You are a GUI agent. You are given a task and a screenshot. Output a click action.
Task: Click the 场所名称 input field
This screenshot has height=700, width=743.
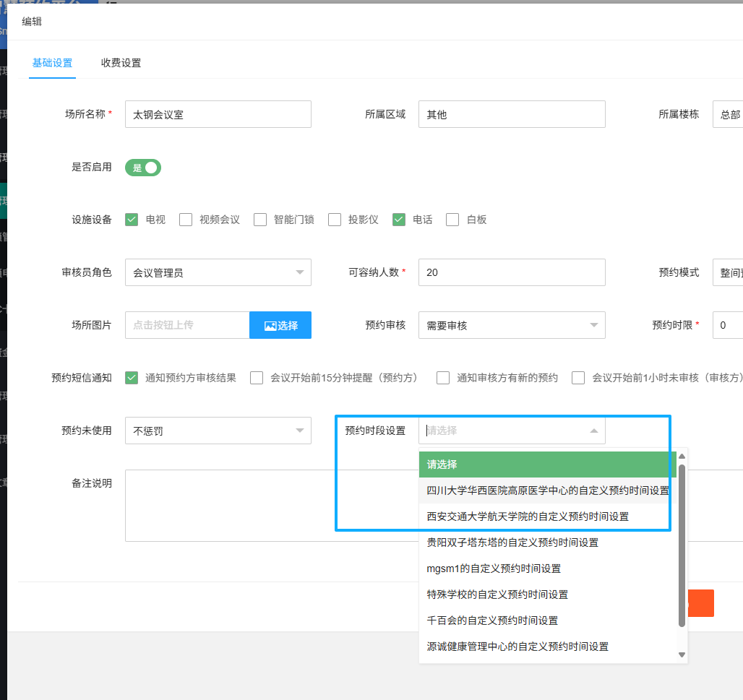pos(218,114)
